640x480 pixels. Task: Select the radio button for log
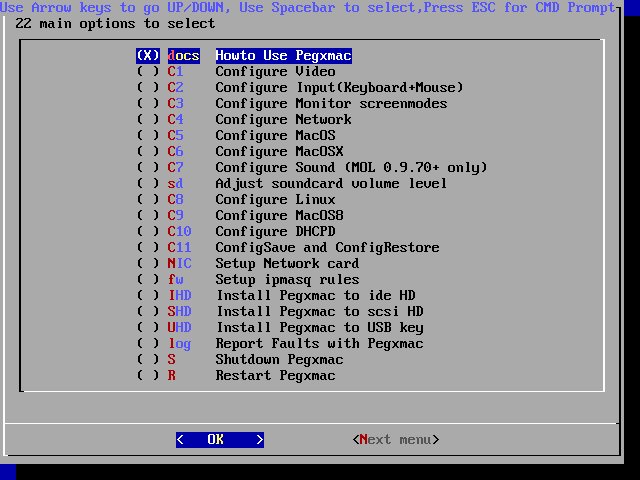148,343
